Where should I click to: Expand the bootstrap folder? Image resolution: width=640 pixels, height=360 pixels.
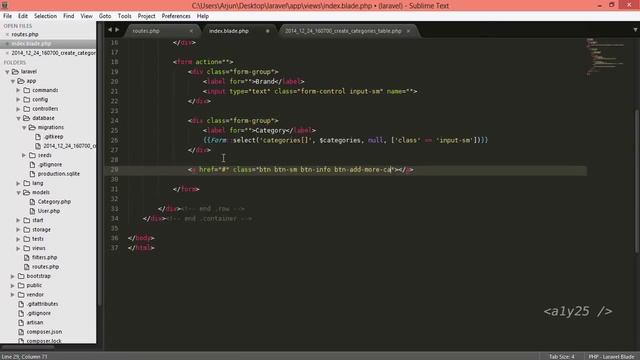click(13, 276)
